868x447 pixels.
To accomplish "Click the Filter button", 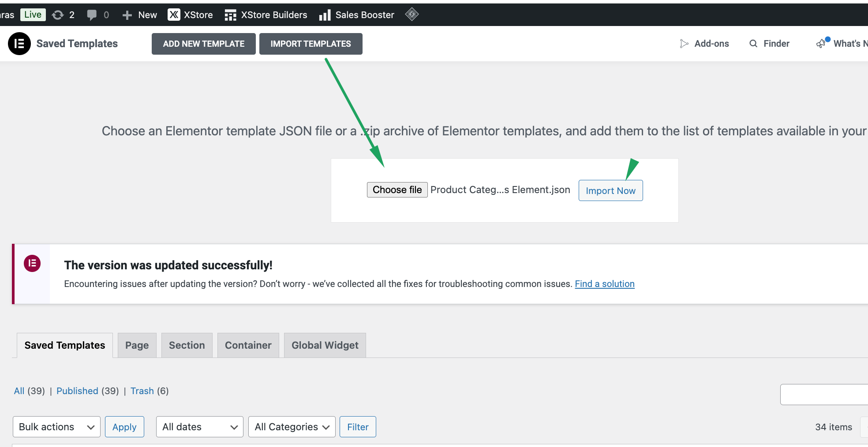I will [358, 427].
